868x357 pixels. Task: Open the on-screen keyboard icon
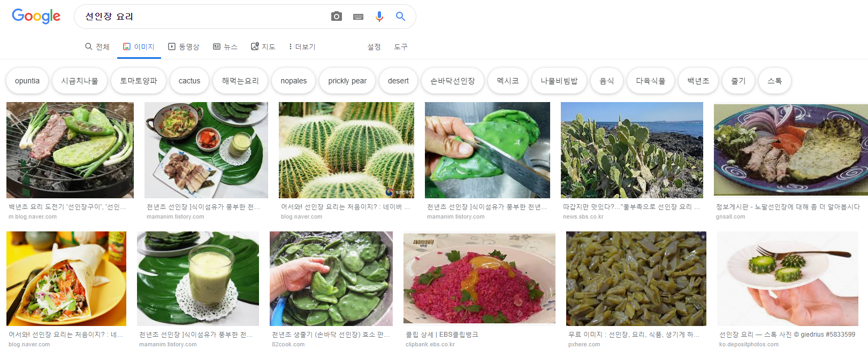click(x=358, y=17)
